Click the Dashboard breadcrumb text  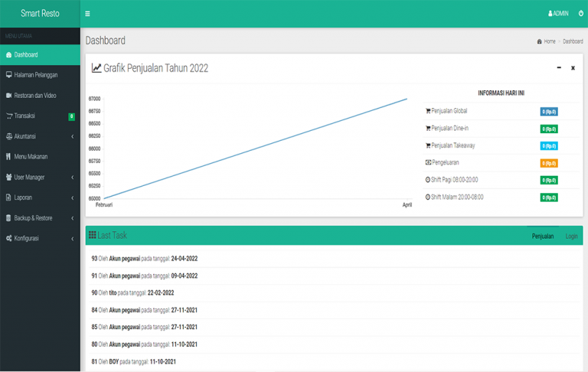[573, 41]
